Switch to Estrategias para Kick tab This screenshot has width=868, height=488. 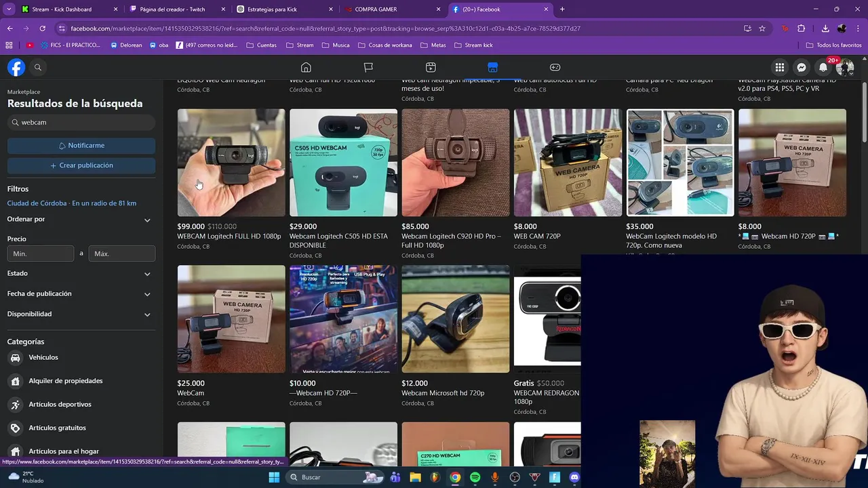pos(285,9)
